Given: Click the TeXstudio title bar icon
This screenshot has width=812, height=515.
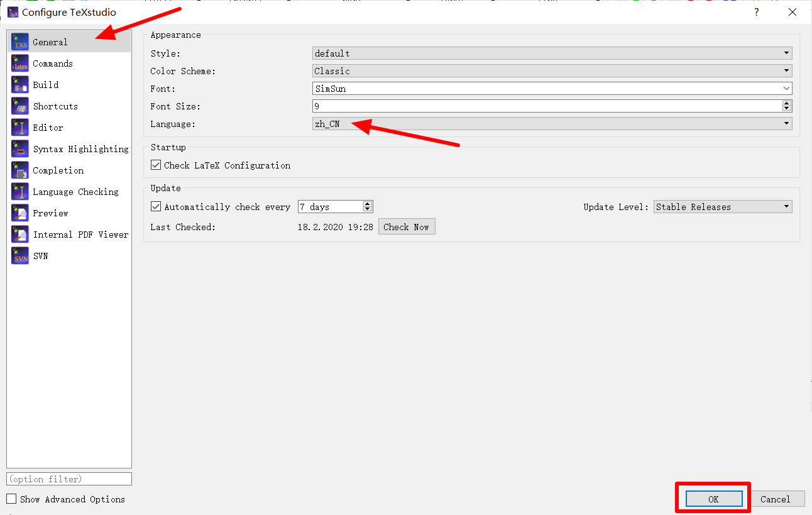Looking at the screenshot, I should (x=13, y=12).
